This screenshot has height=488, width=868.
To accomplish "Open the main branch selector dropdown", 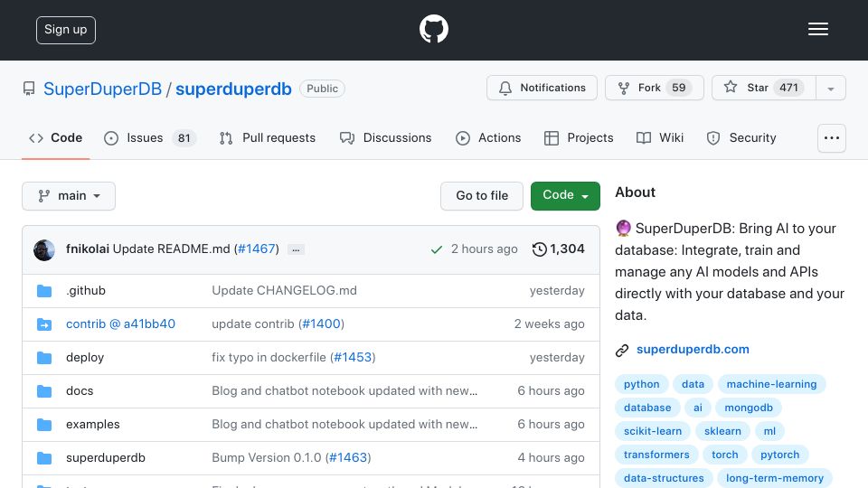I will (x=69, y=196).
